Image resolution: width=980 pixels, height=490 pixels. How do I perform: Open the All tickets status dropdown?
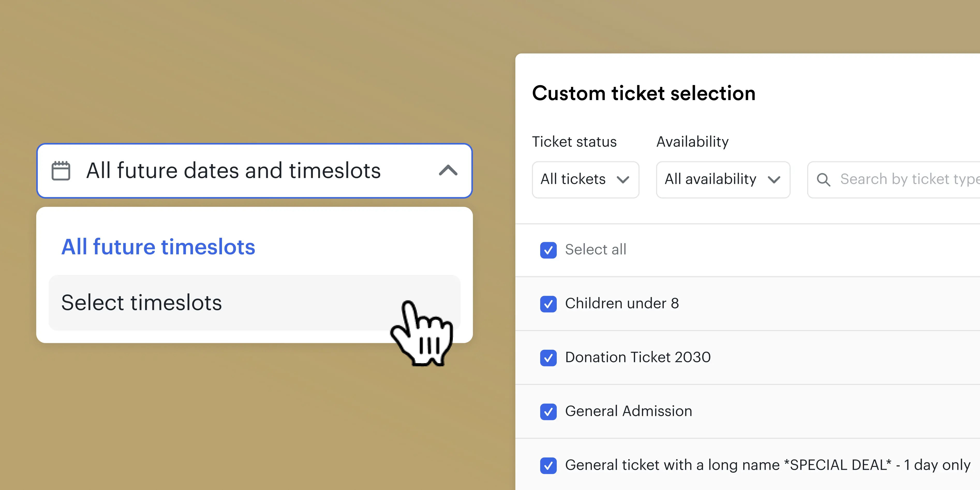tap(585, 179)
